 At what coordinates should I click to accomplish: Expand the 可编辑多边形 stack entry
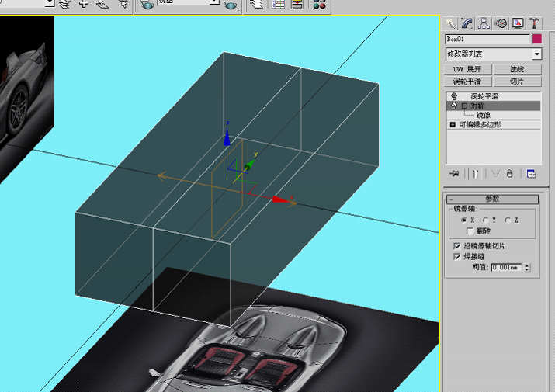(x=453, y=125)
